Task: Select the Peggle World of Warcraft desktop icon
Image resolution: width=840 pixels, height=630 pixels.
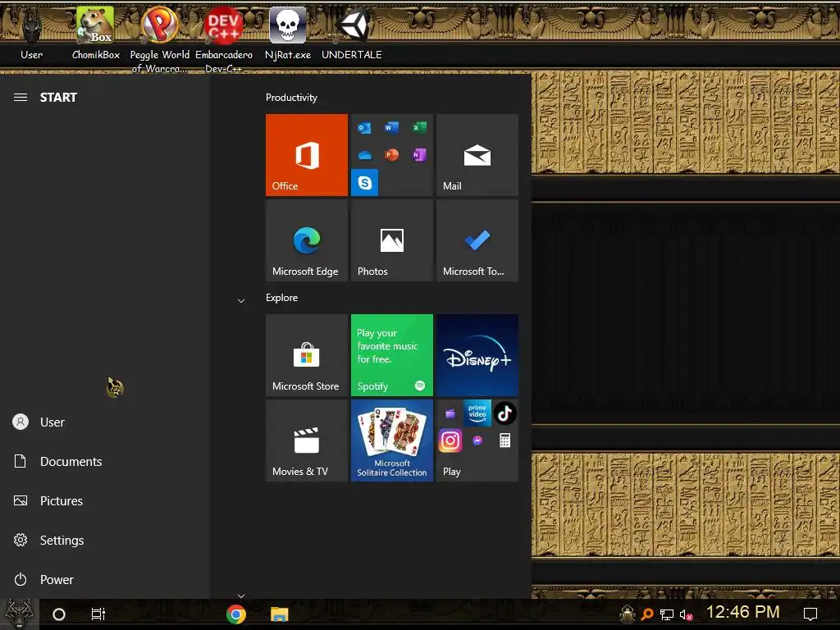Action: pyautogui.click(x=160, y=39)
